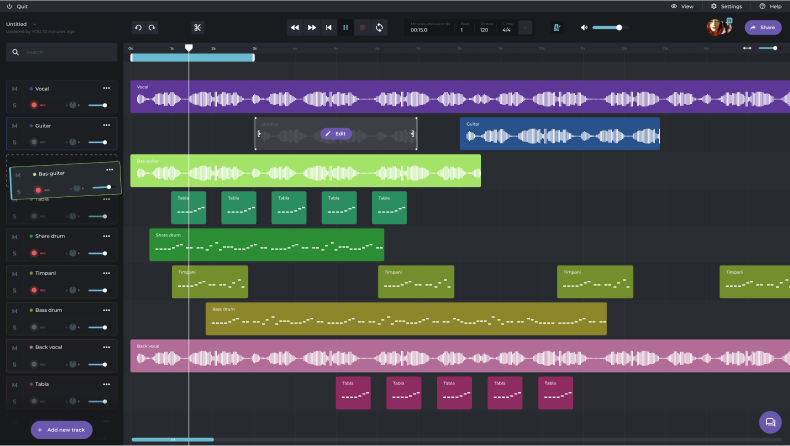Mute master volume via speaker icon
The height and width of the screenshot is (446, 790).
pyautogui.click(x=584, y=28)
